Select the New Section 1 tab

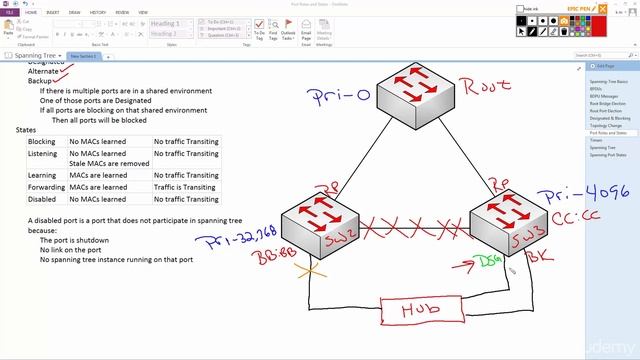click(x=83, y=56)
